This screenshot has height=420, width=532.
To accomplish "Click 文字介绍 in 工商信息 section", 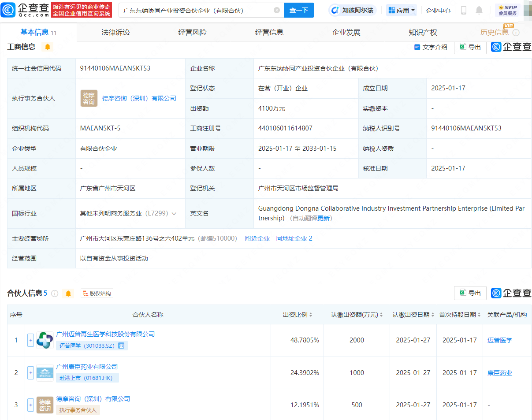I will click(431, 47).
